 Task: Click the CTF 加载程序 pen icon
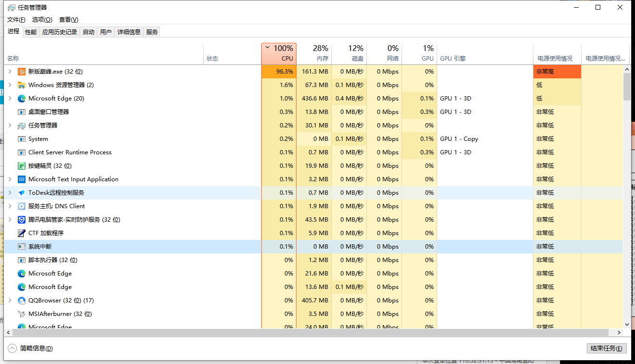click(21, 233)
